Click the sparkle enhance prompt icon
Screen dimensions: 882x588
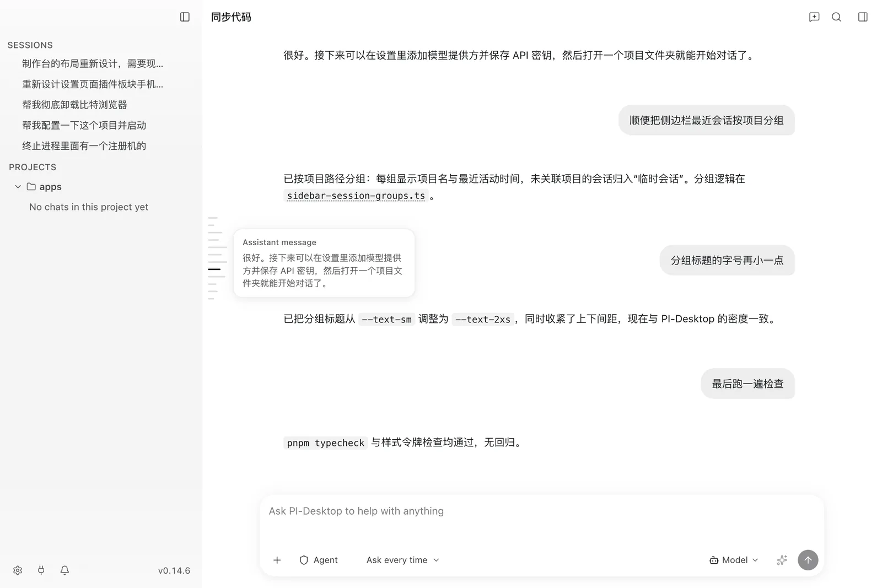click(x=782, y=560)
